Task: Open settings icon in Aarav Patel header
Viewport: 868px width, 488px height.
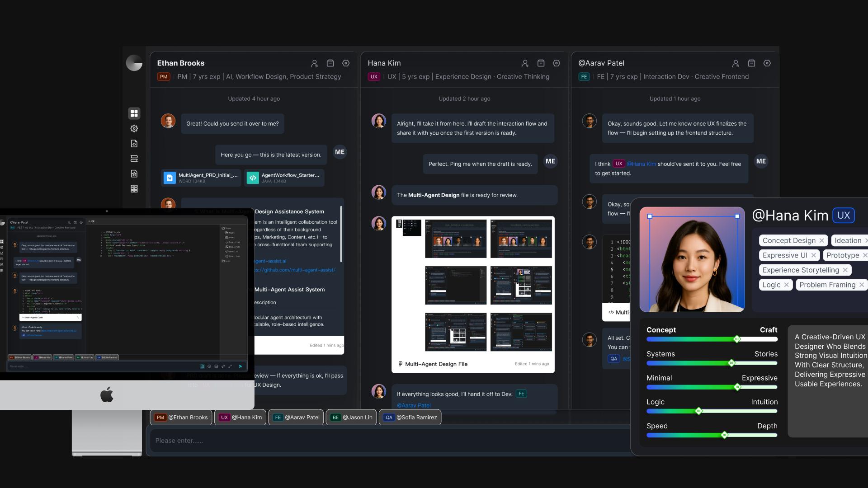Action: (767, 63)
